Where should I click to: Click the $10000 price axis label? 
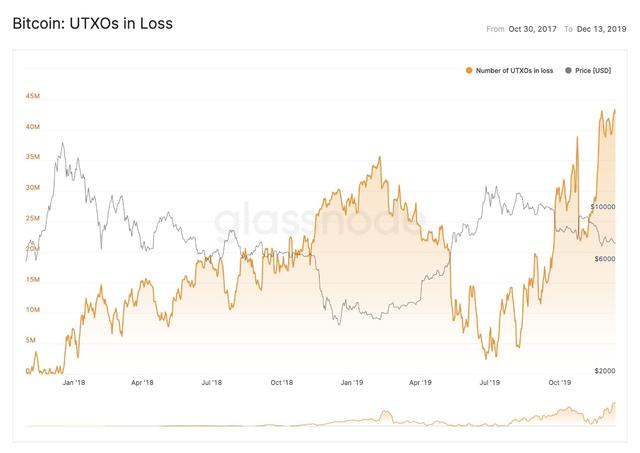click(601, 207)
